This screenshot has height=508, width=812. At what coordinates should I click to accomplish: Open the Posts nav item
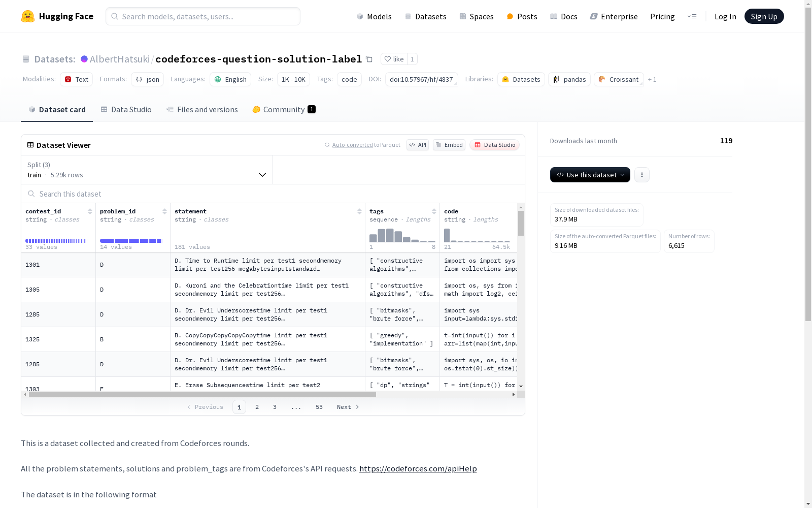[522, 16]
